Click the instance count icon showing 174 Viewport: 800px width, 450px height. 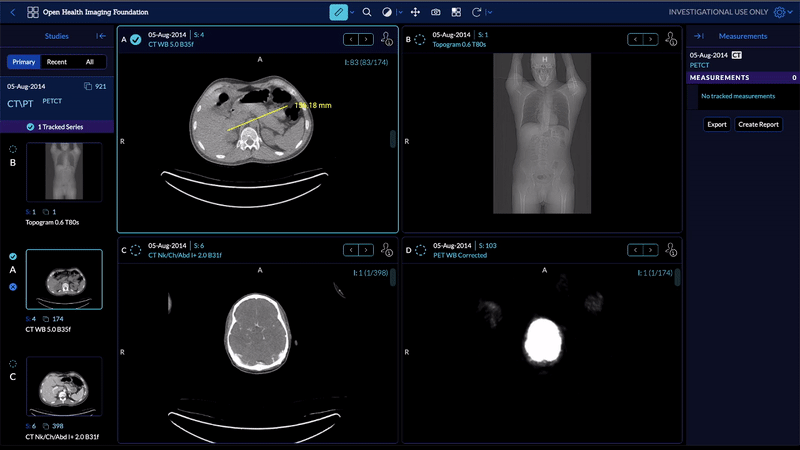click(46, 319)
